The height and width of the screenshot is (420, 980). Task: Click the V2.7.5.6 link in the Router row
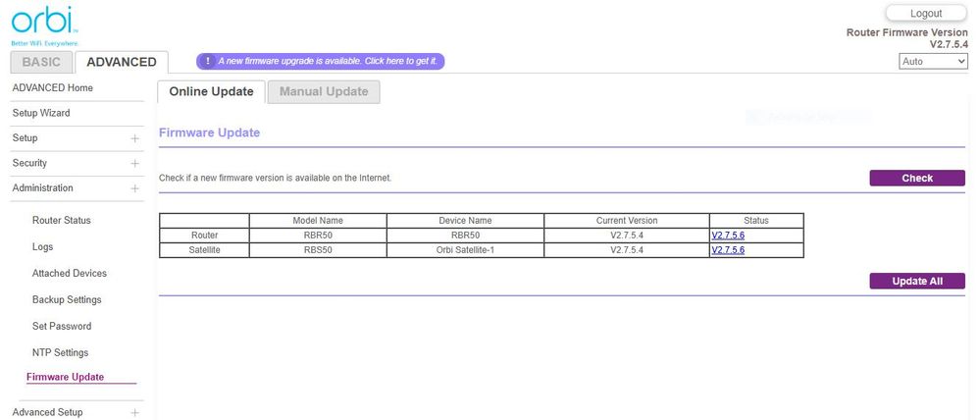[728, 236]
